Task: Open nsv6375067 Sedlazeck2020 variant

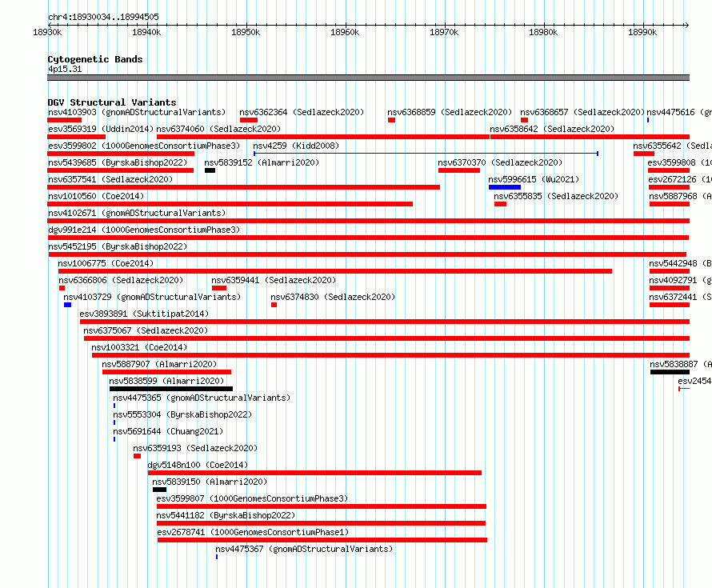Action: click(x=146, y=330)
